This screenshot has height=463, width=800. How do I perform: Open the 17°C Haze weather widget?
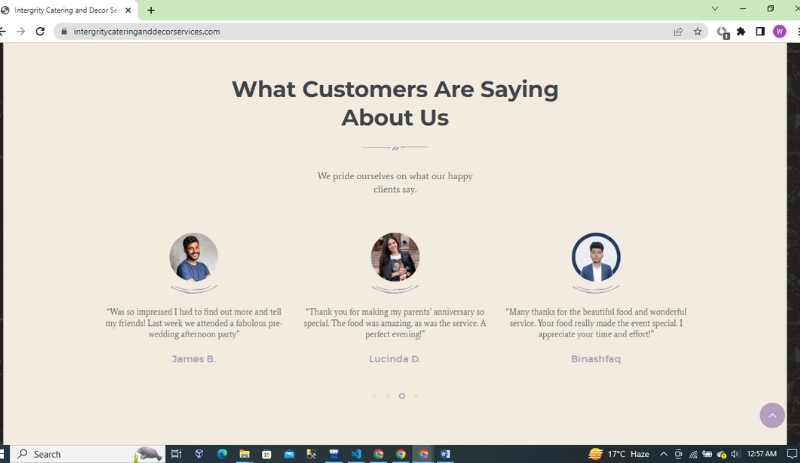[x=618, y=454]
